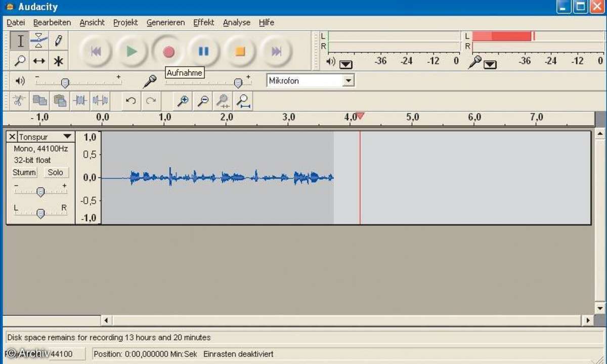Screen dimensions: 607x364
Task: Click the vertical scrollbar up arrow
Action: tap(600, 134)
